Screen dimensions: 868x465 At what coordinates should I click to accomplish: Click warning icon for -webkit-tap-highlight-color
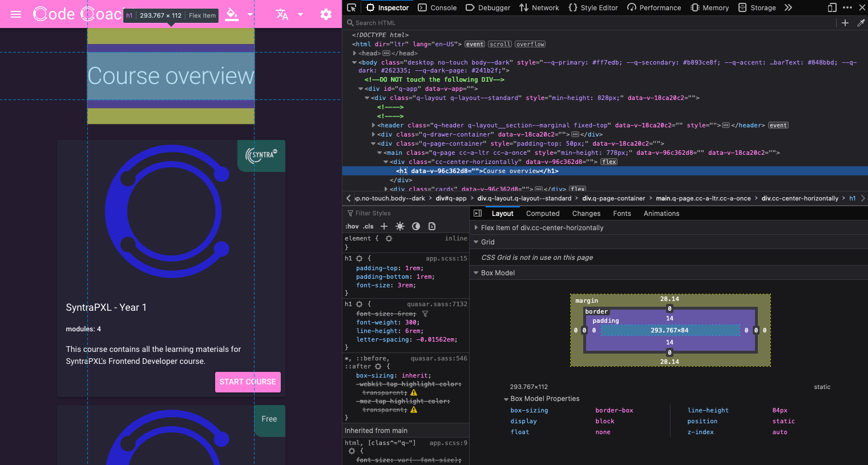click(x=414, y=392)
